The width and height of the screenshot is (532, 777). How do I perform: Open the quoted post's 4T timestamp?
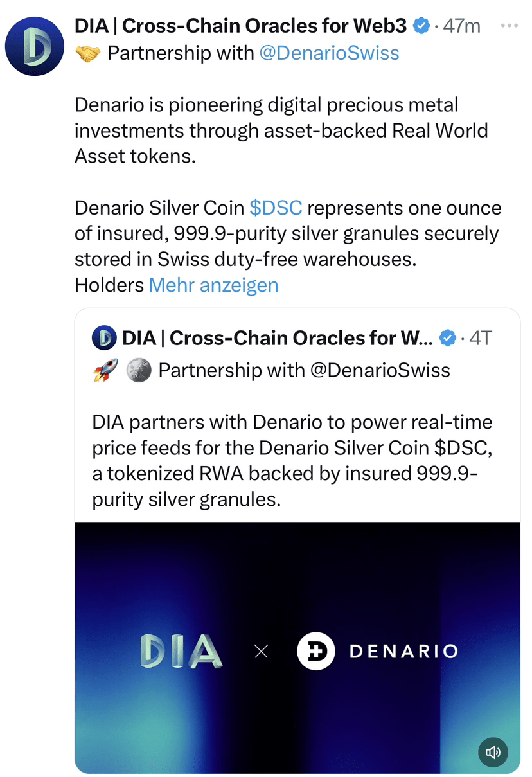pyautogui.click(x=480, y=337)
